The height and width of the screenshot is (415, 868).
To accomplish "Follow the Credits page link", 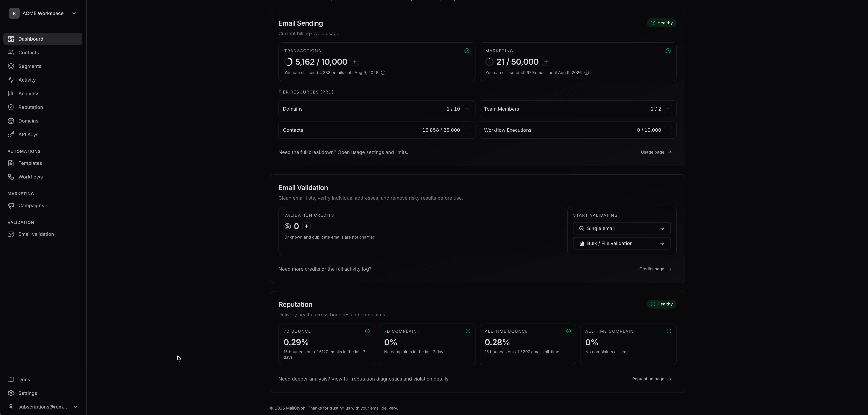I will coord(655,269).
